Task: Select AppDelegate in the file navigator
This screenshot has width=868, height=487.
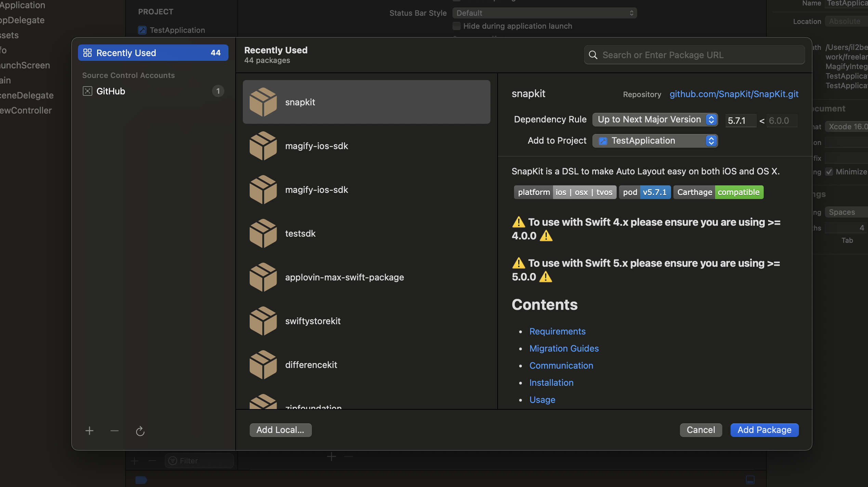Action: pos(22,20)
